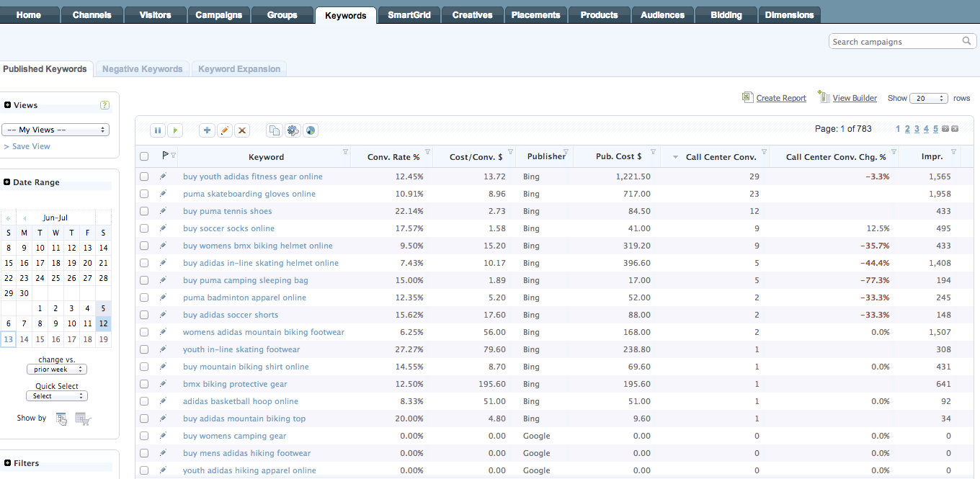Edit 'buy puma tennis shoes' row pencil icon
The width and height of the screenshot is (980, 479).
163,211
